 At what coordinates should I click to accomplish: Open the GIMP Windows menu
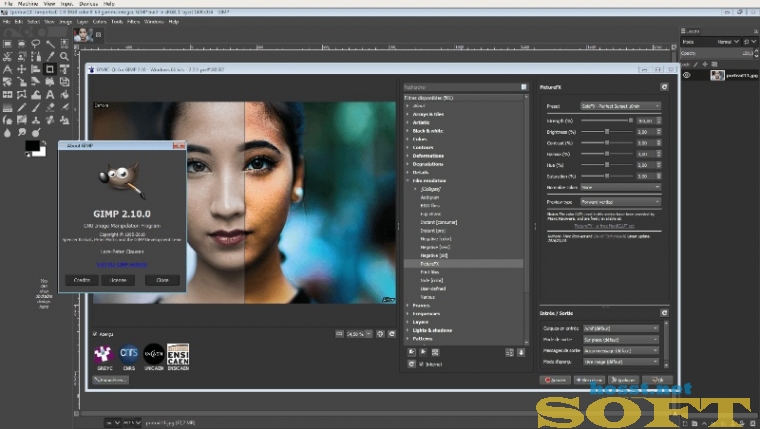tap(154, 22)
